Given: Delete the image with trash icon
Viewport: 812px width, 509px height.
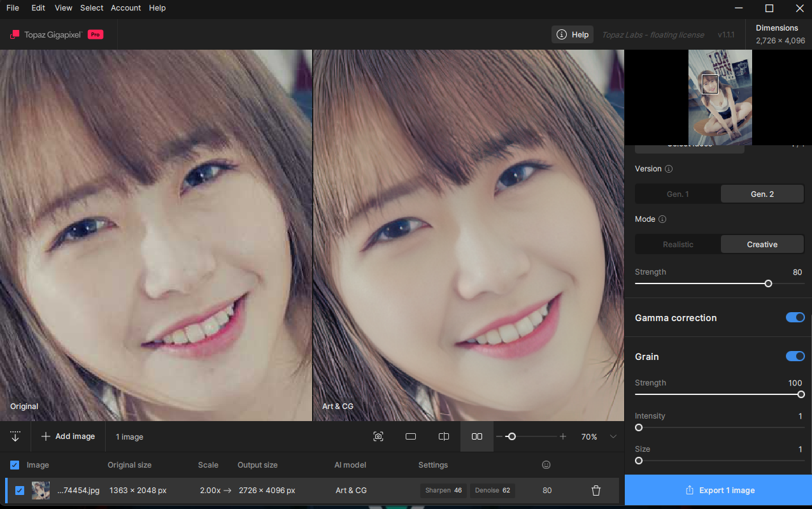Looking at the screenshot, I should pos(596,491).
